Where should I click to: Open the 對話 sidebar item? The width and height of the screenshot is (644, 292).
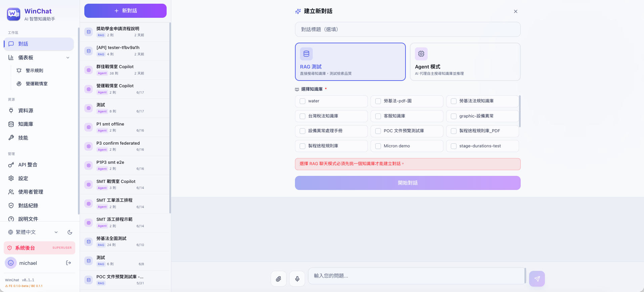click(39, 44)
